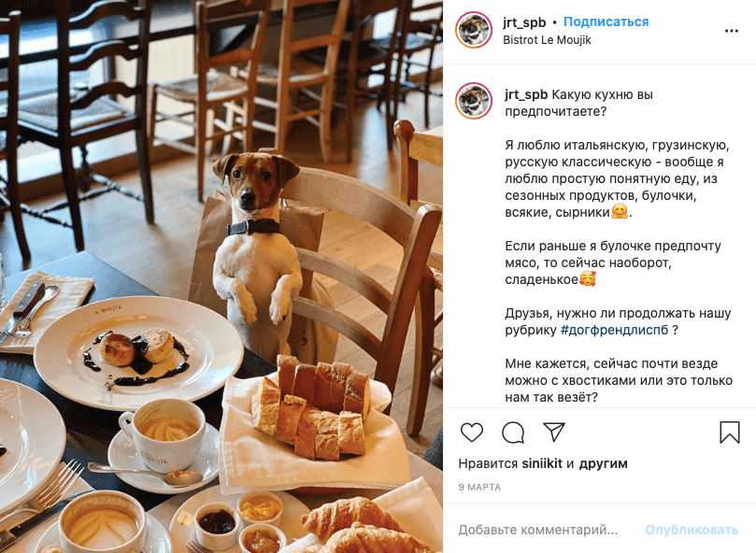Open the Bistrot Le Moujik location
The image size is (756, 553).
click(x=547, y=40)
